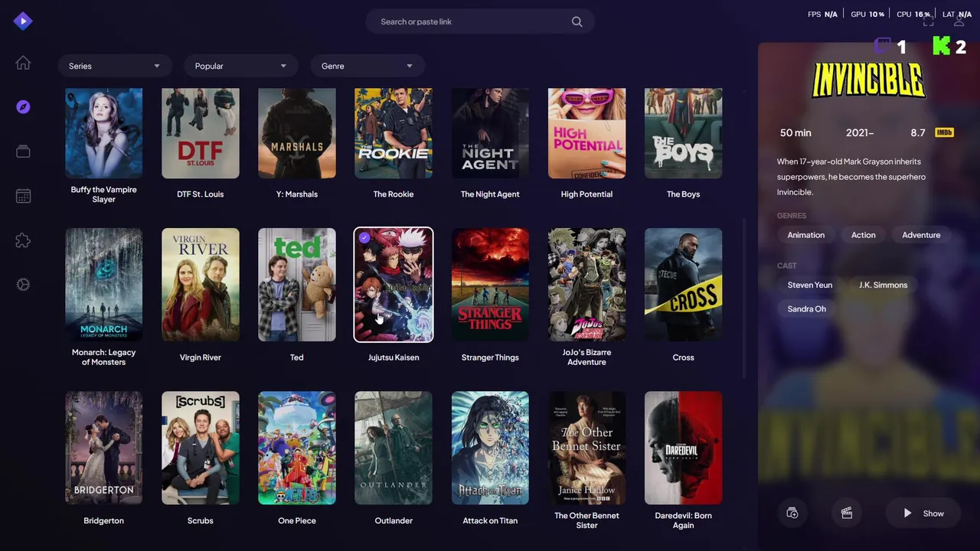Open cast member J.K. Simmons

(883, 285)
